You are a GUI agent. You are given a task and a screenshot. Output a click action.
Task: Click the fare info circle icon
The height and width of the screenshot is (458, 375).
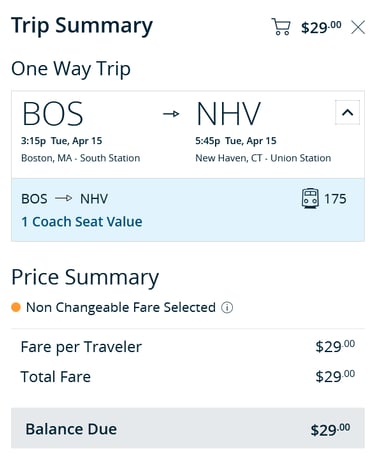227,307
